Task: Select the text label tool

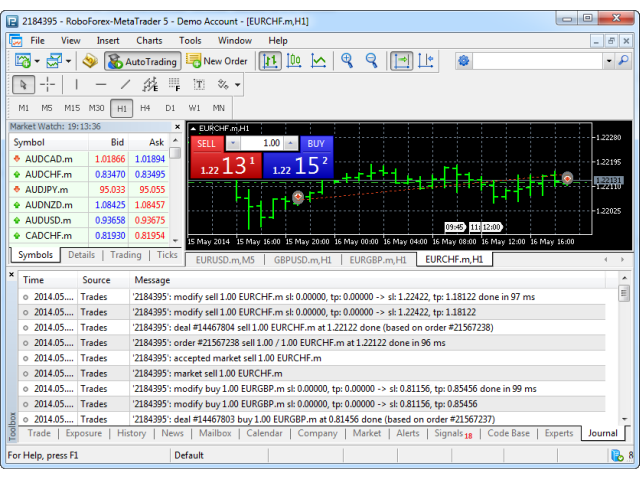Action: pos(199,85)
